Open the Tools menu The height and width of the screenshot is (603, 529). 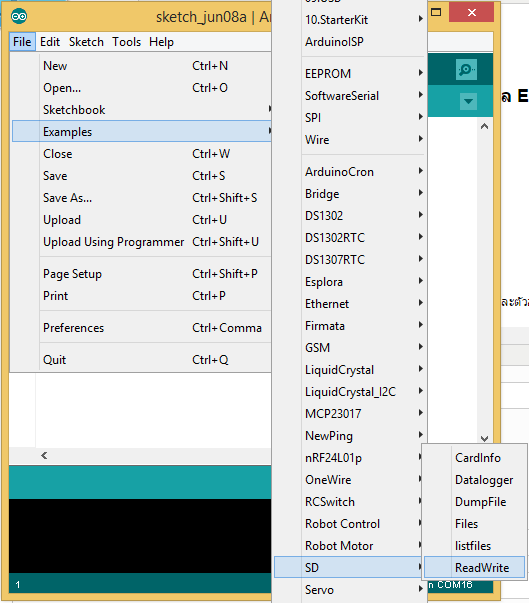click(x=126, y=42)
